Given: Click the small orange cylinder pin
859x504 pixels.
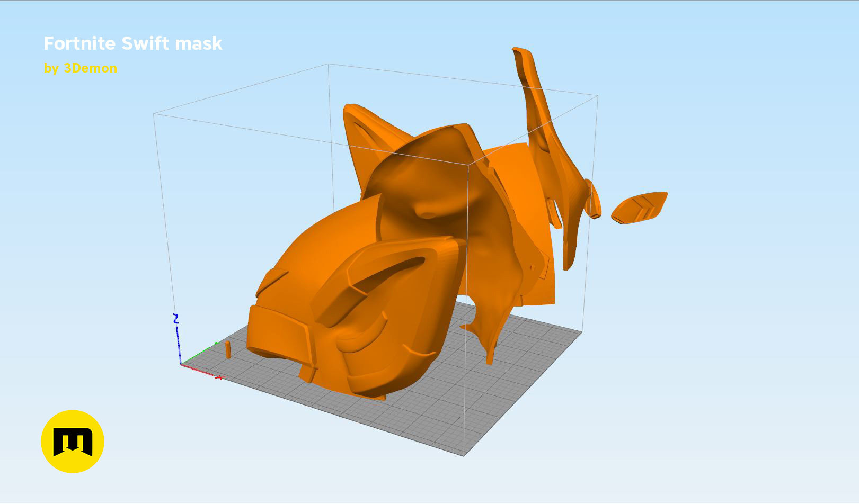Looking at the screenshot, I should pos(228,349).
